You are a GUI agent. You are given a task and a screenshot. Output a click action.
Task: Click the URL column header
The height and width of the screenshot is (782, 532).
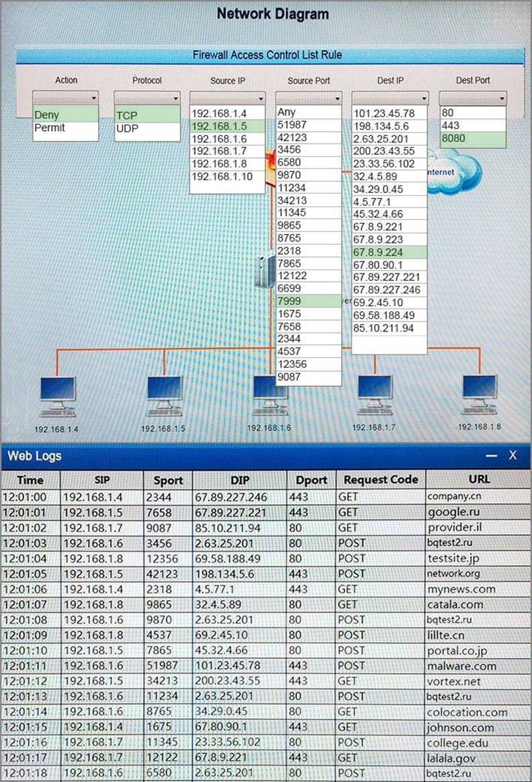478,479
